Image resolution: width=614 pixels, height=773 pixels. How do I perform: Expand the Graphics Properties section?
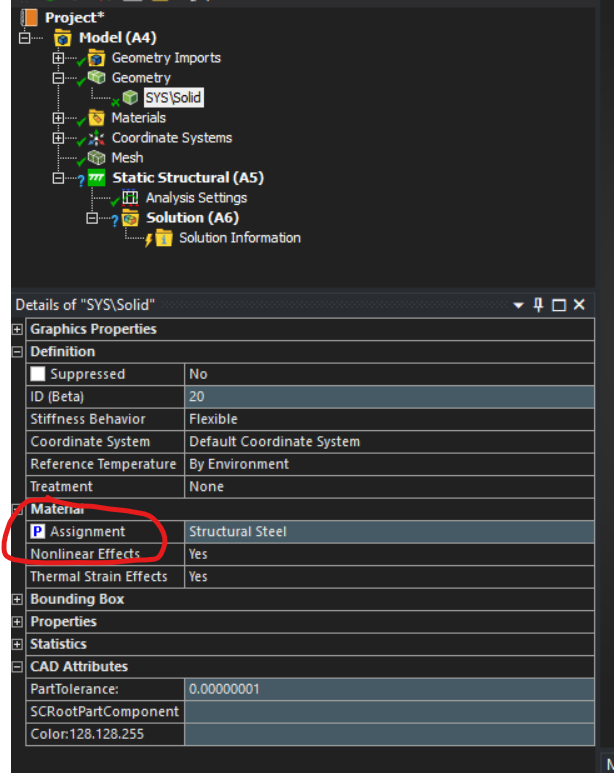point(17,329)
